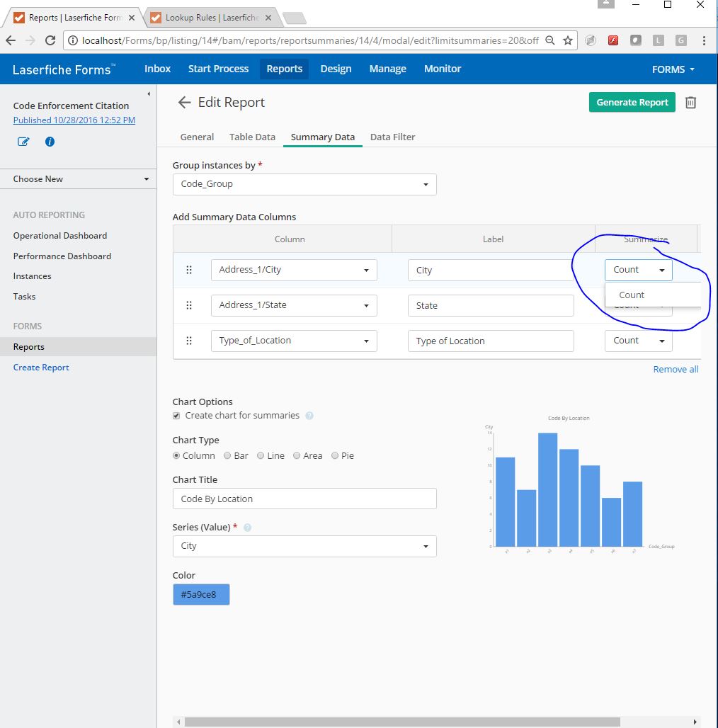Choose the Line chart type
Image resolution: width=718 pixels, height=728 pixels.
click(x=261, y=456)
